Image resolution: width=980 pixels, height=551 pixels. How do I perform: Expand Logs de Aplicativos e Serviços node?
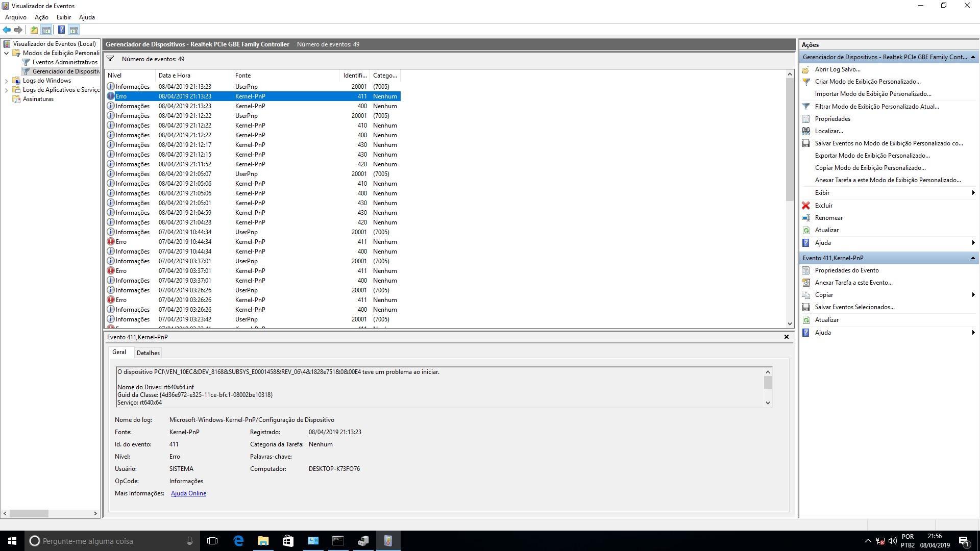pos(6,90)
